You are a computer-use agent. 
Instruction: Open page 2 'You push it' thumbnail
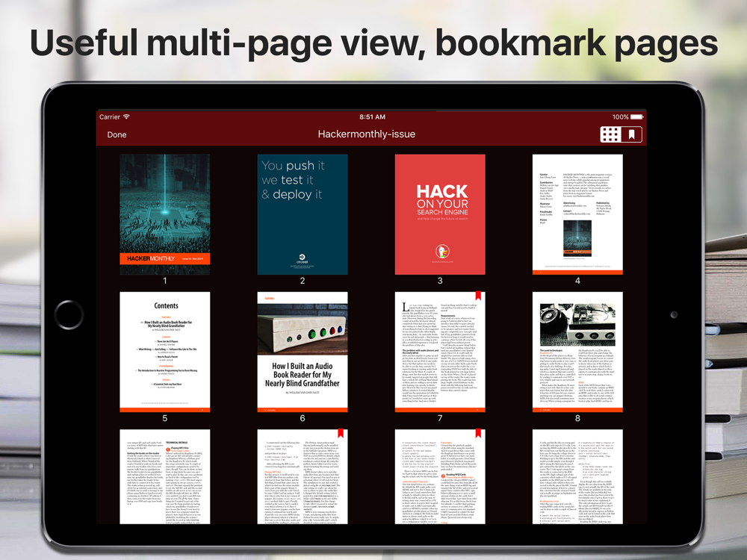point(303,214)
